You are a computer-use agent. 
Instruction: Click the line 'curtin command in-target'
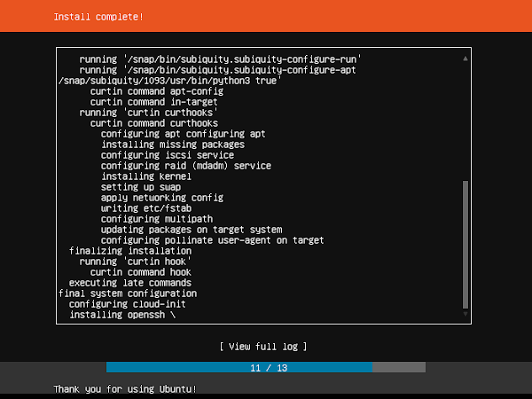pyautogui.click(x=154, y=102)
